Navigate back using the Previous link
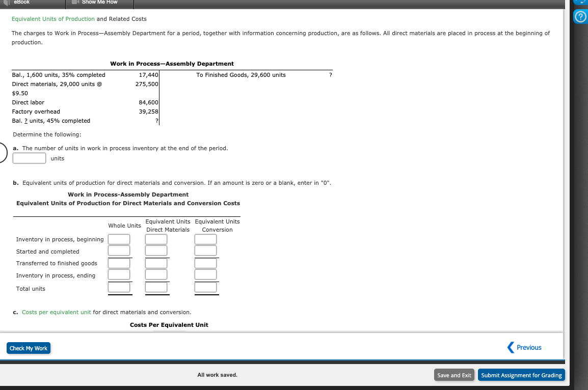This screenshot has height=390, width=588. [527, 347]
